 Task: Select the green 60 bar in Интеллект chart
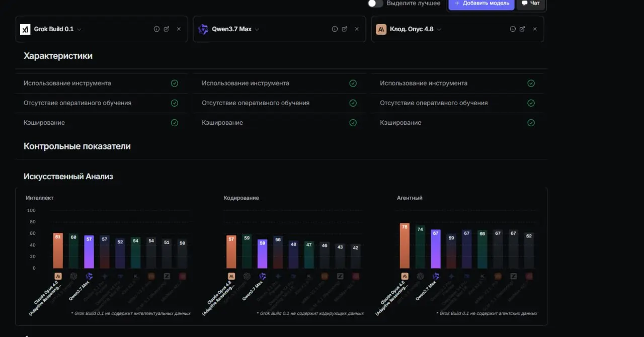click(x=73, y=250)
